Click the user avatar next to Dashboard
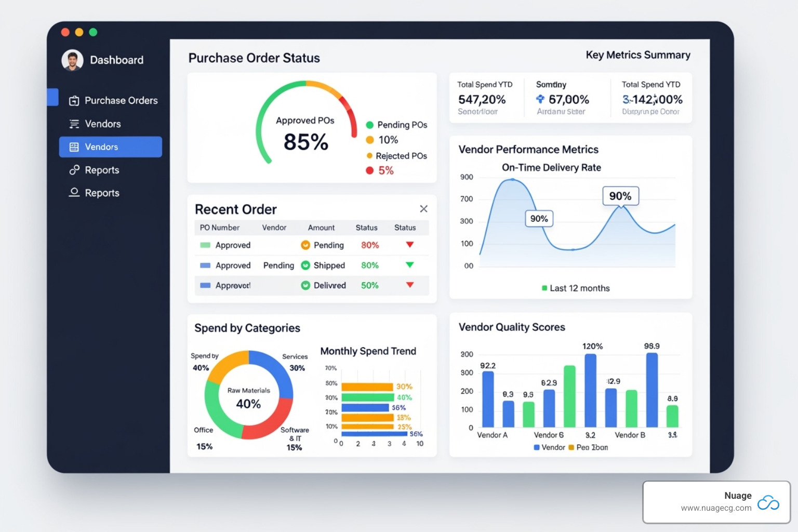 72,60
